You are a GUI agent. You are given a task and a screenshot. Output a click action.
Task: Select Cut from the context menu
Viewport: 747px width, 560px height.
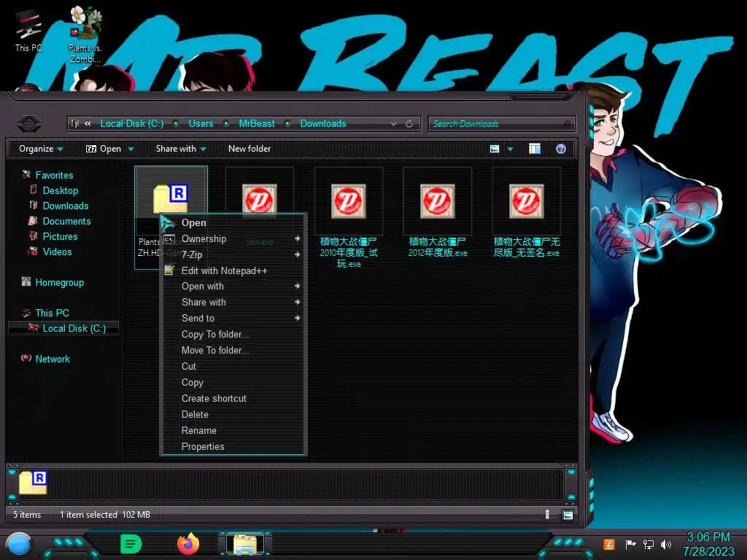233,366
